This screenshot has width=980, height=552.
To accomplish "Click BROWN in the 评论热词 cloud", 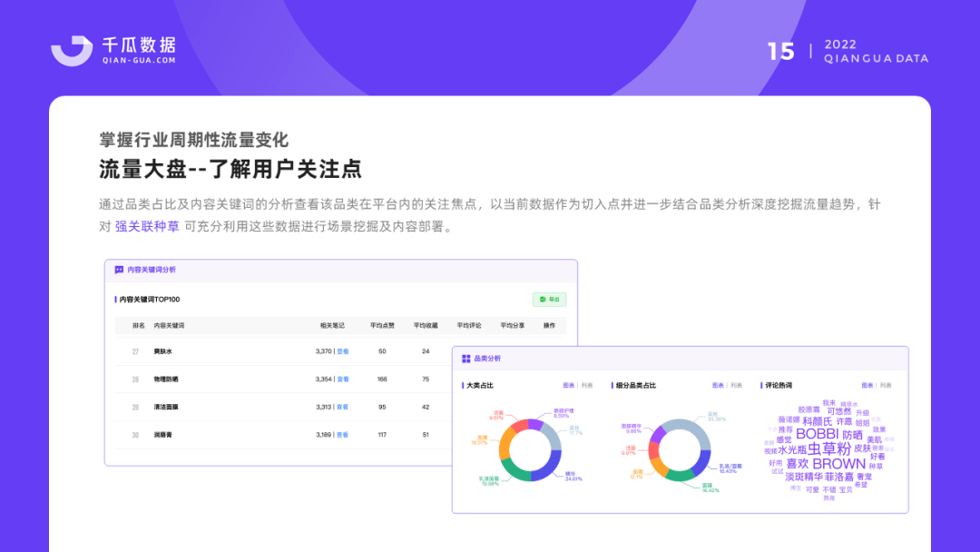I will coord(838,464).
